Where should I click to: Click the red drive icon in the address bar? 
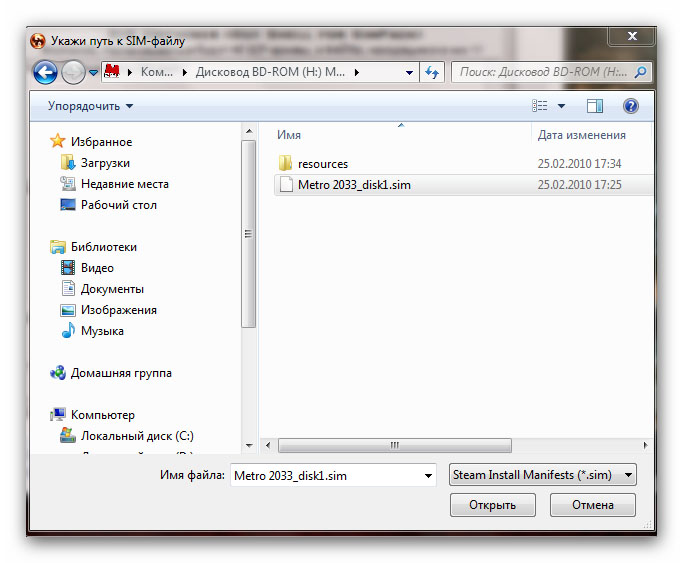(112, 72)
